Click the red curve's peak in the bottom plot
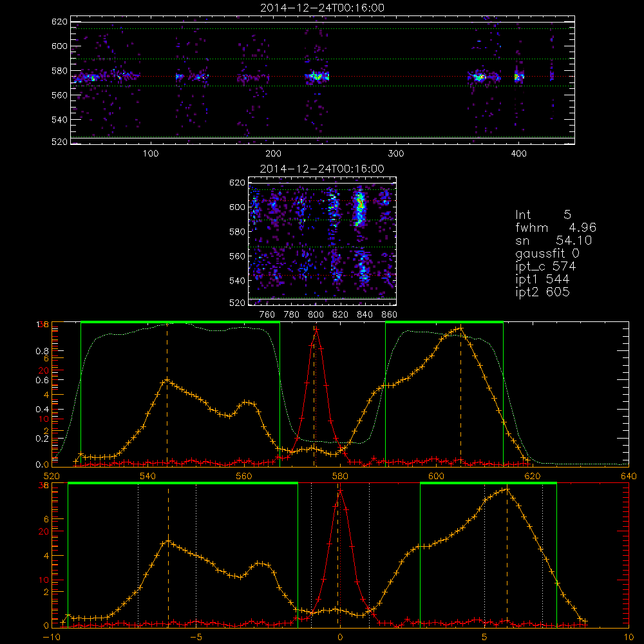 pyautogui.click(x=340, y=490)
